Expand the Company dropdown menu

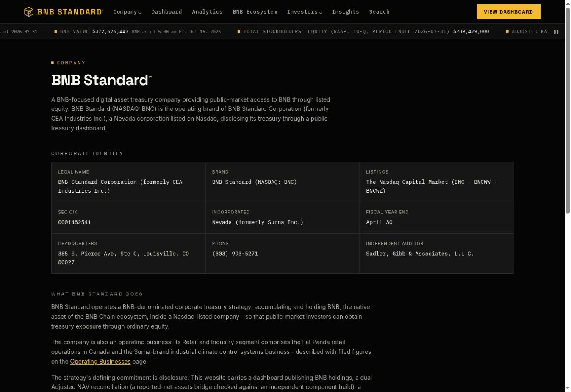[127, 12]
